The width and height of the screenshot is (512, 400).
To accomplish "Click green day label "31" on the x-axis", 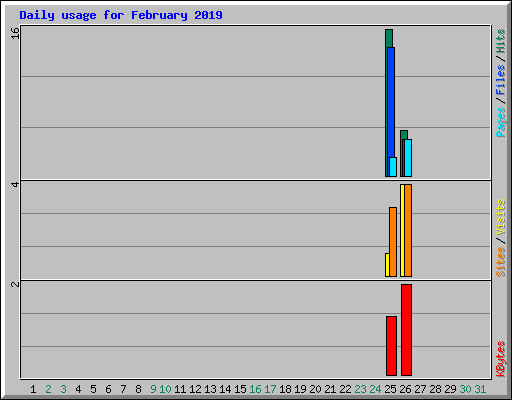I will click(480, 389).
